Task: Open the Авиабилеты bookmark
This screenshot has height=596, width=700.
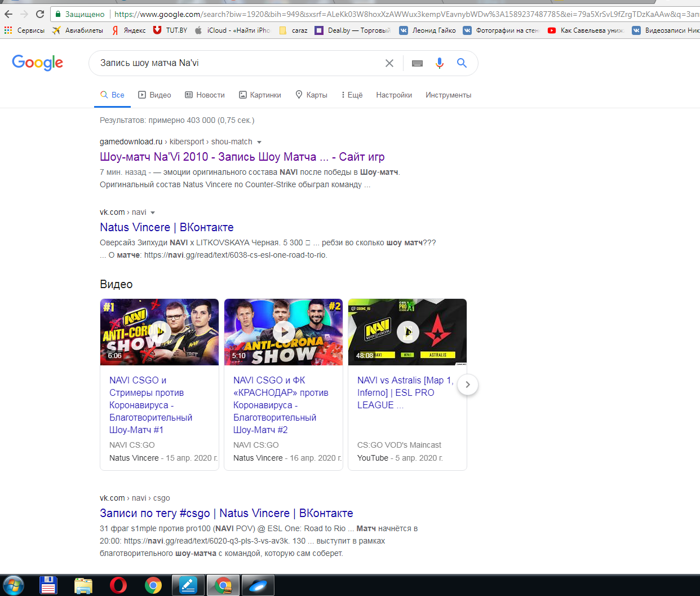Action: coord(78,30)
